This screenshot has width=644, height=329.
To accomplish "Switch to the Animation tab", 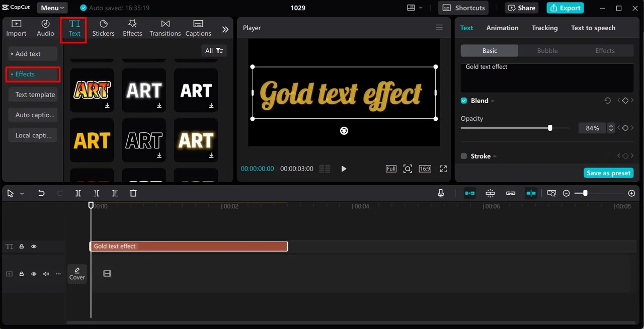I will tap(502, 28).
